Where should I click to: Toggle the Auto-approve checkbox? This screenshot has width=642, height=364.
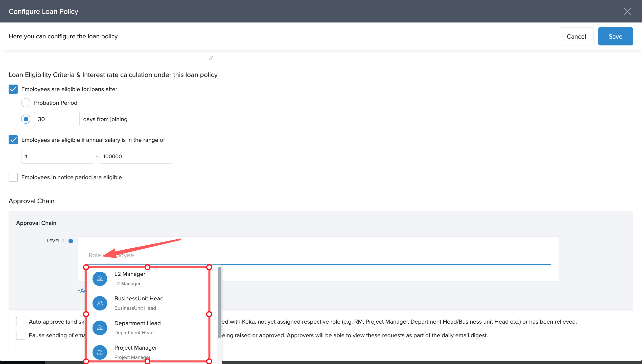[x=21, y=322]
